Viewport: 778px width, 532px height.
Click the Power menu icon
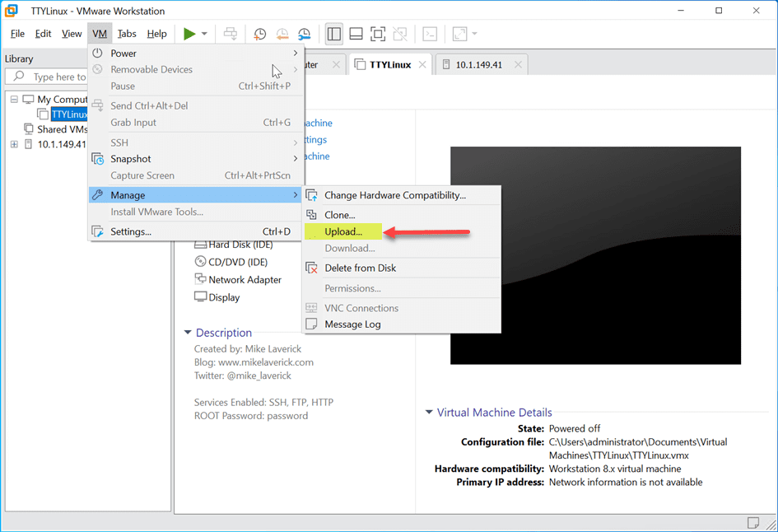97,53
